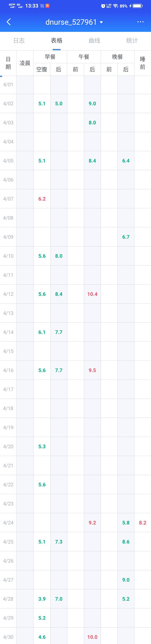Screen dimensions: 151x644
Task: Open the 6.2 fasting value on 4/07
Action: 42,199
